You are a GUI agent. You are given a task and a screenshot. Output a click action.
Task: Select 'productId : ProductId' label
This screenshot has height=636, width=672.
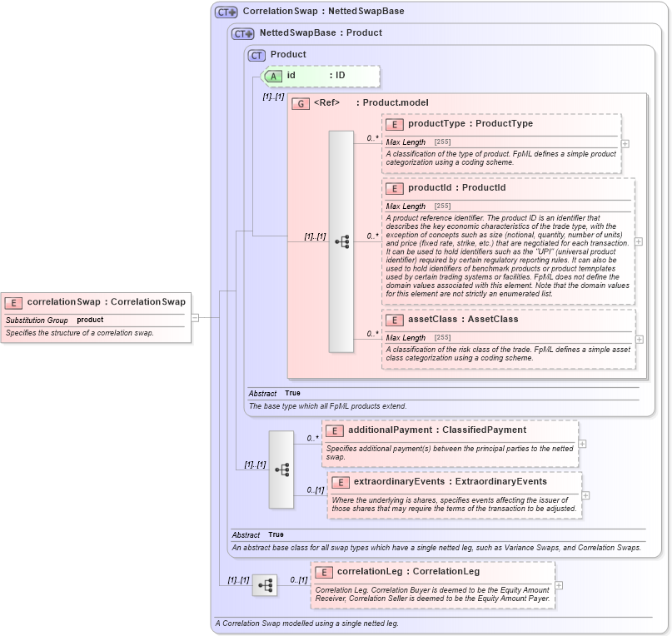tap(457, 187)
